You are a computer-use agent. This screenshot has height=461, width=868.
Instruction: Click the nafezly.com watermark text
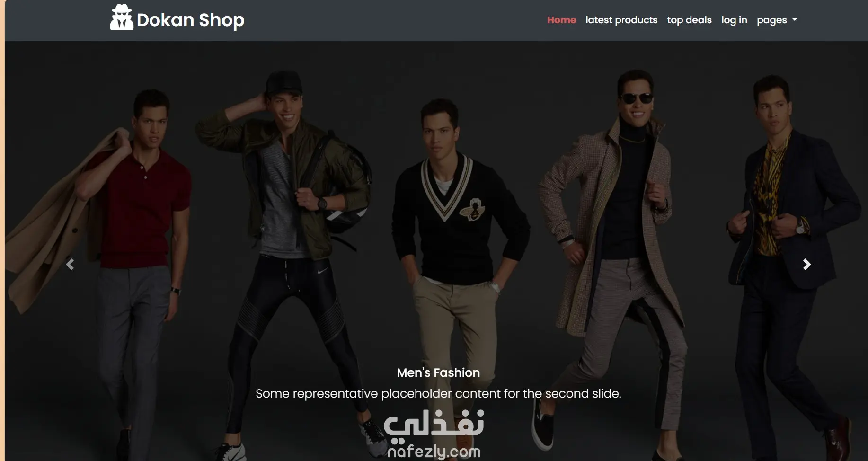coord(434,452)
